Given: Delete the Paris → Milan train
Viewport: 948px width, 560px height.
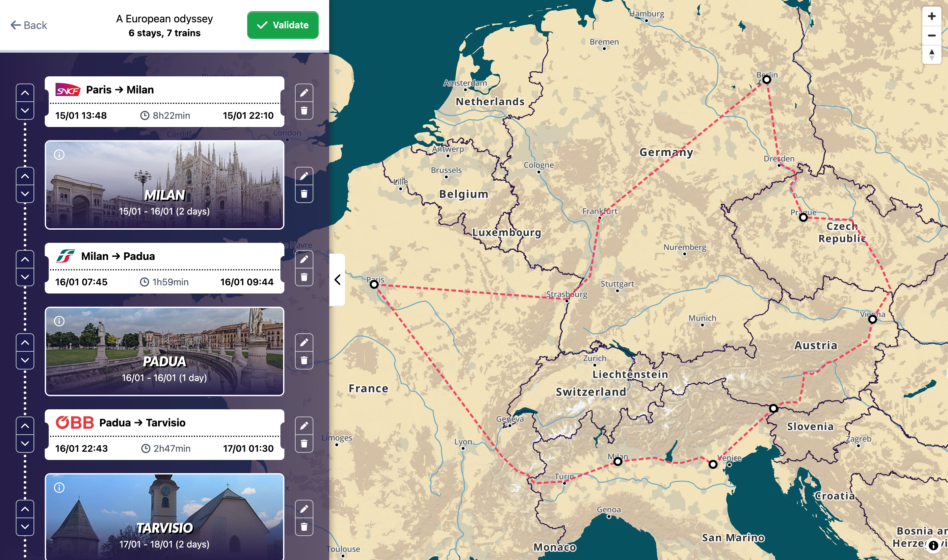Looking at the screenshot, I should coord(304,111).
